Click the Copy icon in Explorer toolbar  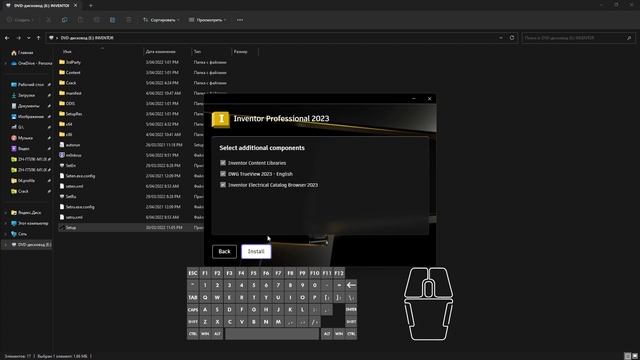click(x=64, y=20)
